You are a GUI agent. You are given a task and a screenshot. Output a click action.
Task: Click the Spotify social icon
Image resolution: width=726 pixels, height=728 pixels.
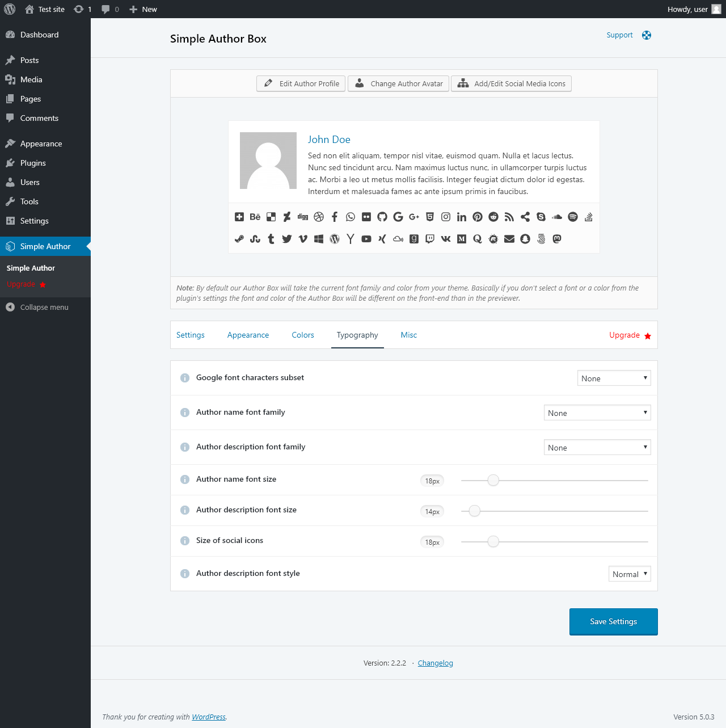(573, 217)
